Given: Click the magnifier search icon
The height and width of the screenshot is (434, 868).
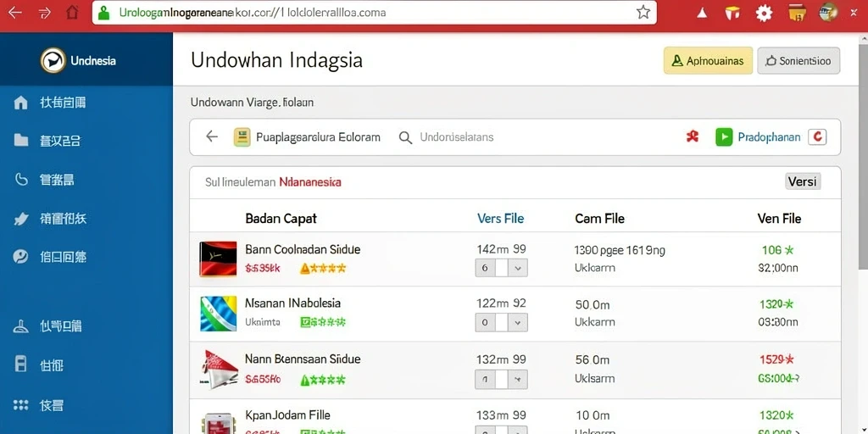Looking at the screenshot, I should point(405,137).
